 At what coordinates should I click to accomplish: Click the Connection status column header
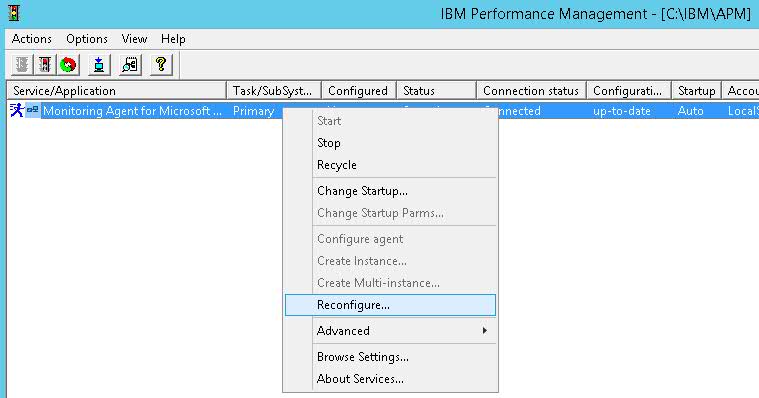531,91
